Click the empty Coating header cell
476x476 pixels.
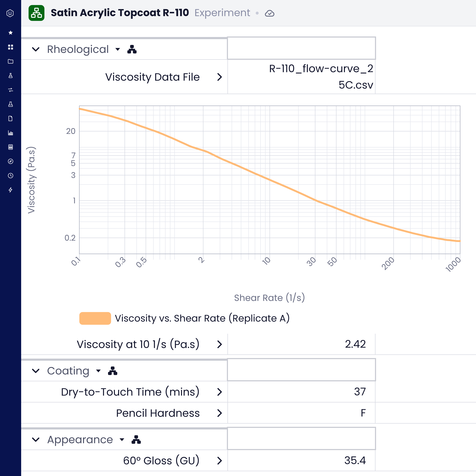click(x=302, y=370)
